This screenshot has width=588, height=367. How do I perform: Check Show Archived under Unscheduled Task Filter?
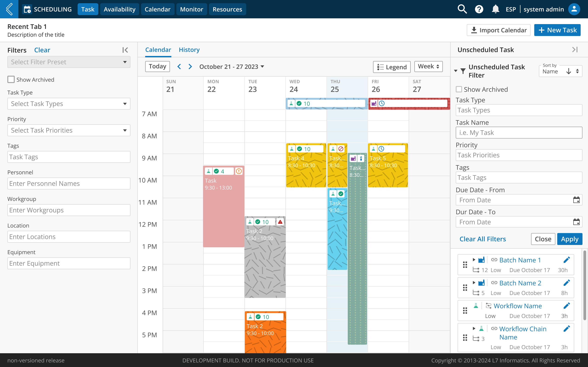pos(459,89)
